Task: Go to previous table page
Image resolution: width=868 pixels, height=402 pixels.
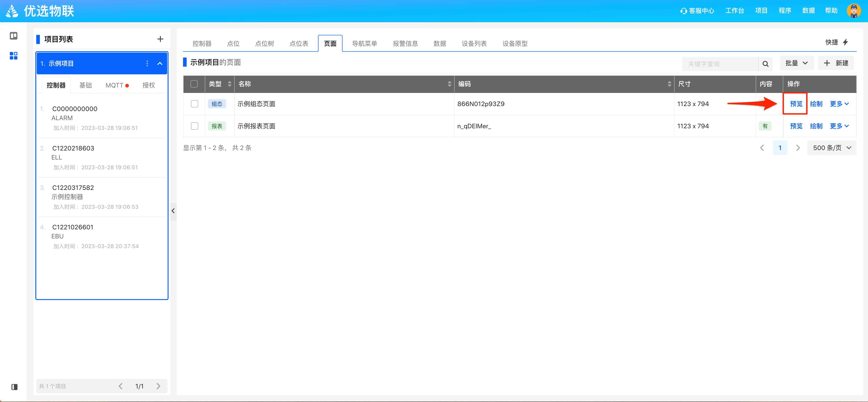Action: pyautogui.click(x=762, y=148)
